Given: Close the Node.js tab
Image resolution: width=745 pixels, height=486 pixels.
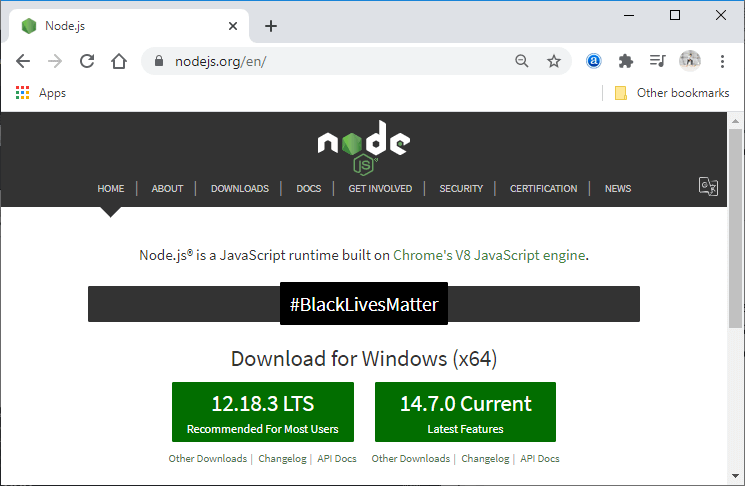Looking at the screenshot, I should pyautogui.click(x=233, y=26).
